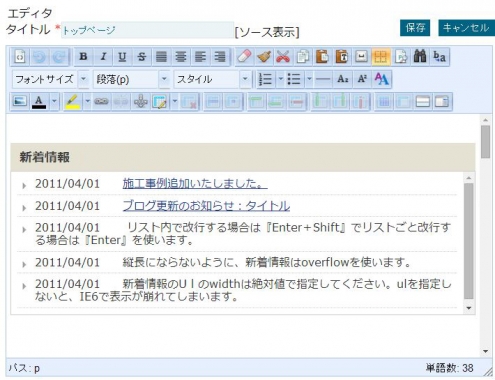
Task: Click the text about overflowを使います
Action: point(267,262)
